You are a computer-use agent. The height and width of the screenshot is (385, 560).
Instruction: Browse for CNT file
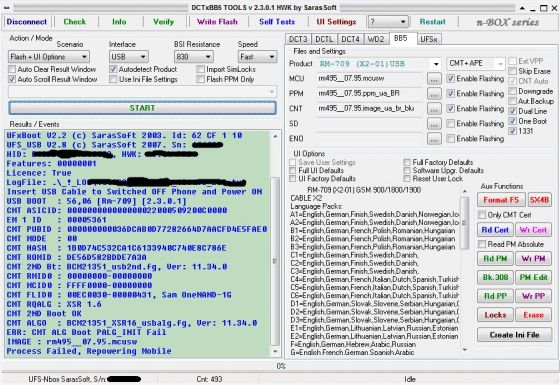tap(434, 109)
